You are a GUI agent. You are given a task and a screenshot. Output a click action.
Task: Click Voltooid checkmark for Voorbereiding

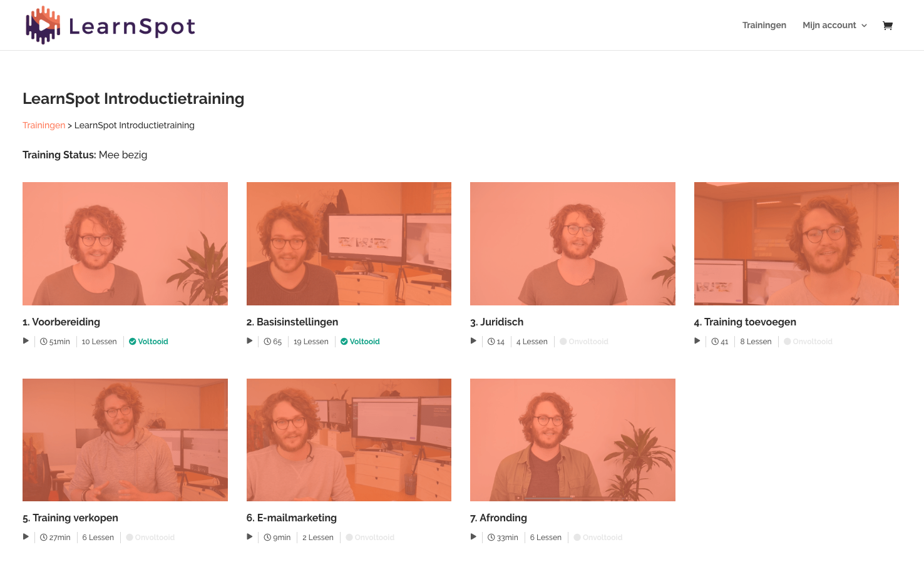pos(133,342)
